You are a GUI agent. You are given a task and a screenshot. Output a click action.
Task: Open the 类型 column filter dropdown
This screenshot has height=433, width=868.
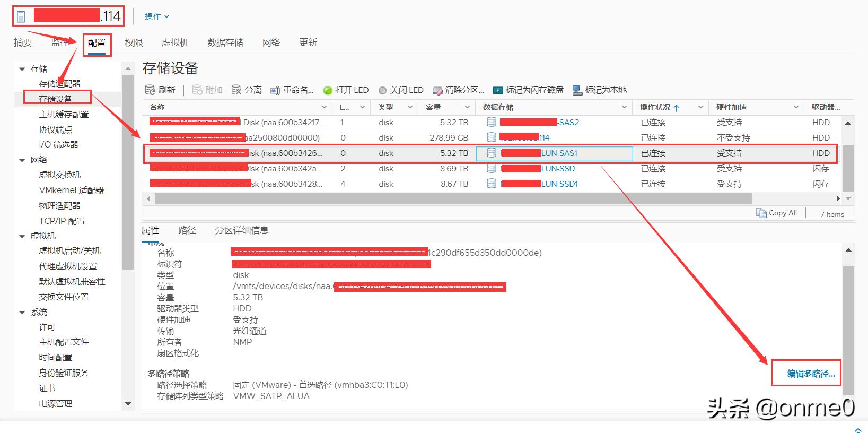tap(410, 107)
